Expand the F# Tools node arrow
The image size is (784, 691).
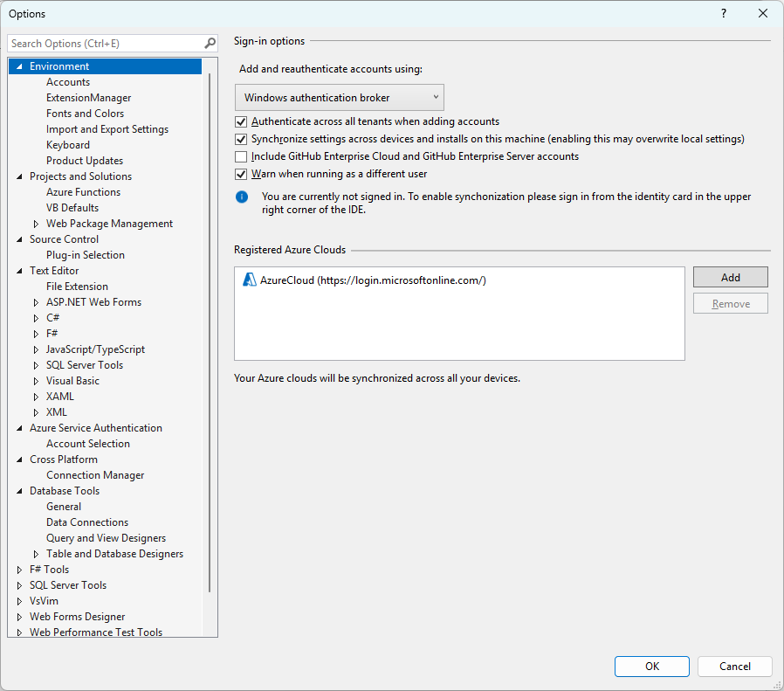[x=19, y=570]
